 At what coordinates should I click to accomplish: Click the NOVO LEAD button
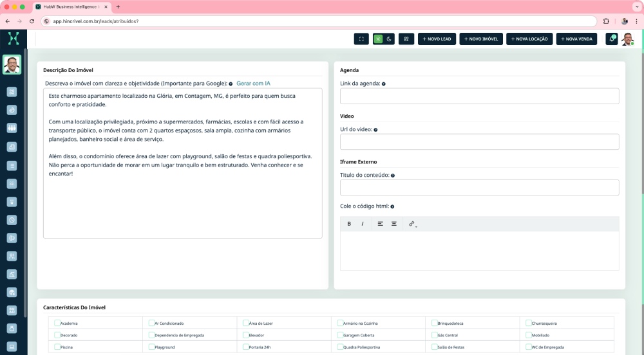click(437, 39)
